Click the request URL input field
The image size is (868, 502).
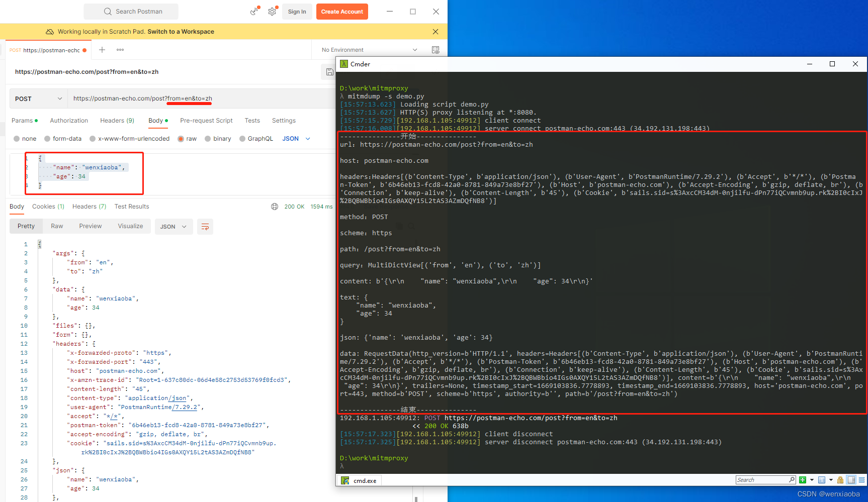point(201,98)
